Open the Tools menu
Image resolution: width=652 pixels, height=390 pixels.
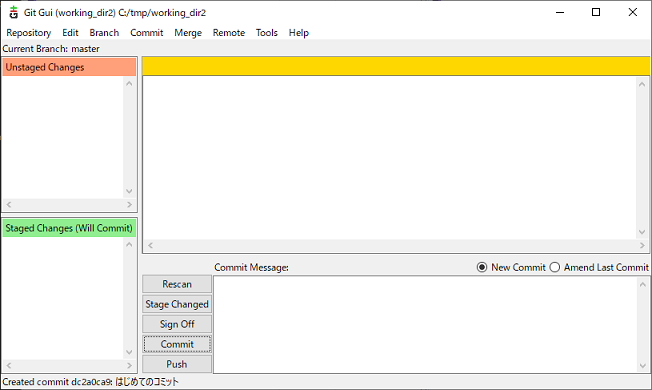267,33
